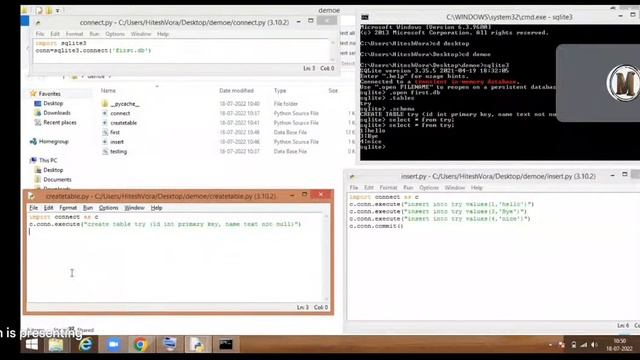The width and height of the screenshot is (640, 360).
Task: Open Help menu in connect.py window
Action: (163, 34)
